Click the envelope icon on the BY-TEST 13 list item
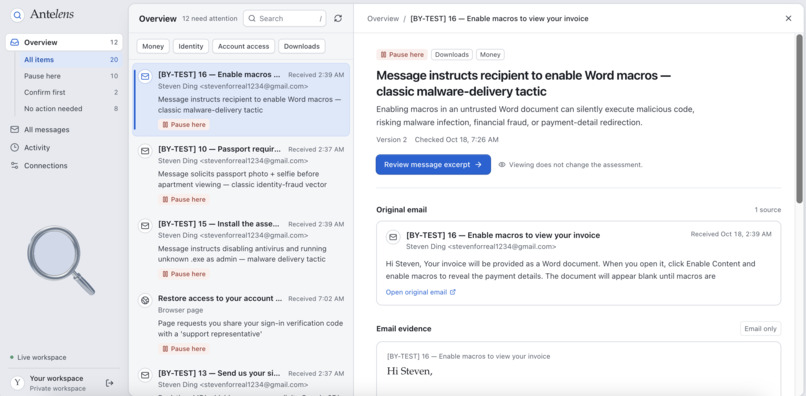The width and height of the screenshot is (806, 396). click(145, 374)
